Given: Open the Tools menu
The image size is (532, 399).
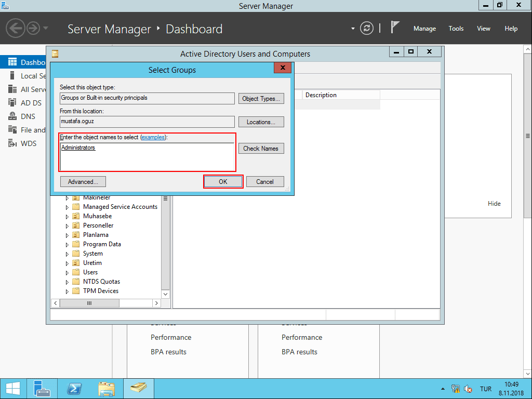Looking at the screenshot, I should tap(456, 29).
